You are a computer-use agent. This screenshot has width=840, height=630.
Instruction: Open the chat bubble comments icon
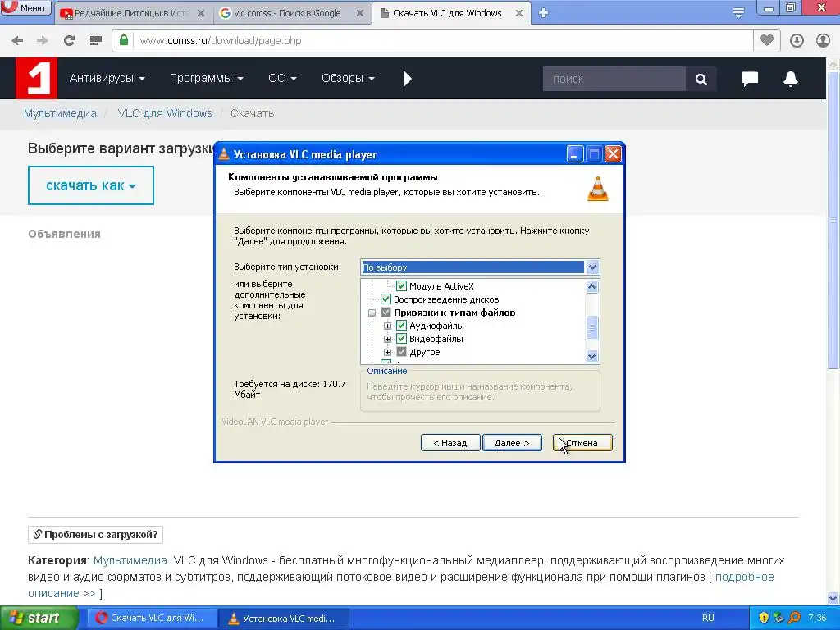[x=750, y=79]
